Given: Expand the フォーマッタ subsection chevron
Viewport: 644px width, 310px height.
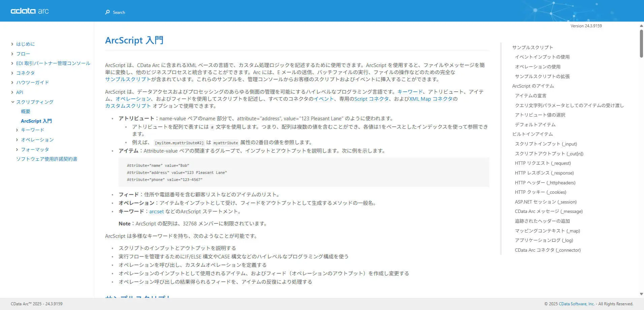Looking at the screenshot, I should point(17,149).
